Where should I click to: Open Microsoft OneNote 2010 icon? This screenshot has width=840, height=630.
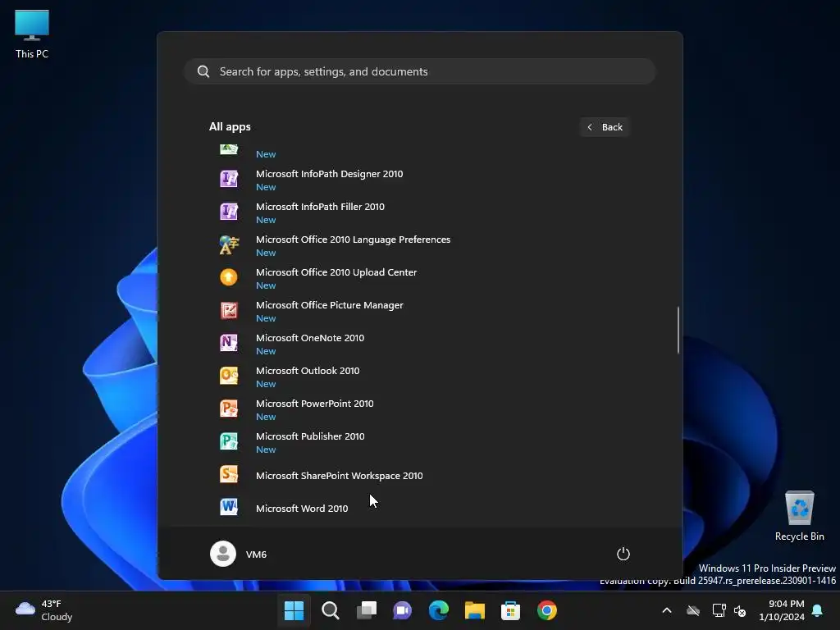click(229, 343)
